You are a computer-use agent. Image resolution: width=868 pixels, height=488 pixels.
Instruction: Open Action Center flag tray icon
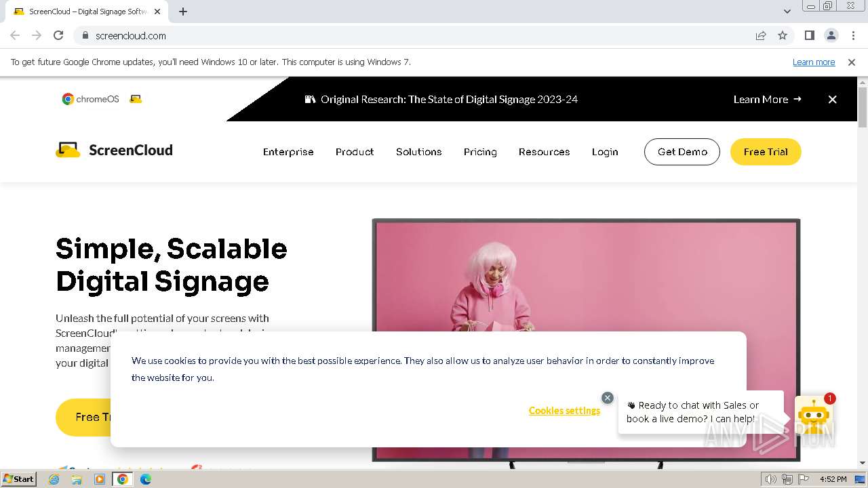pos(804,479)
